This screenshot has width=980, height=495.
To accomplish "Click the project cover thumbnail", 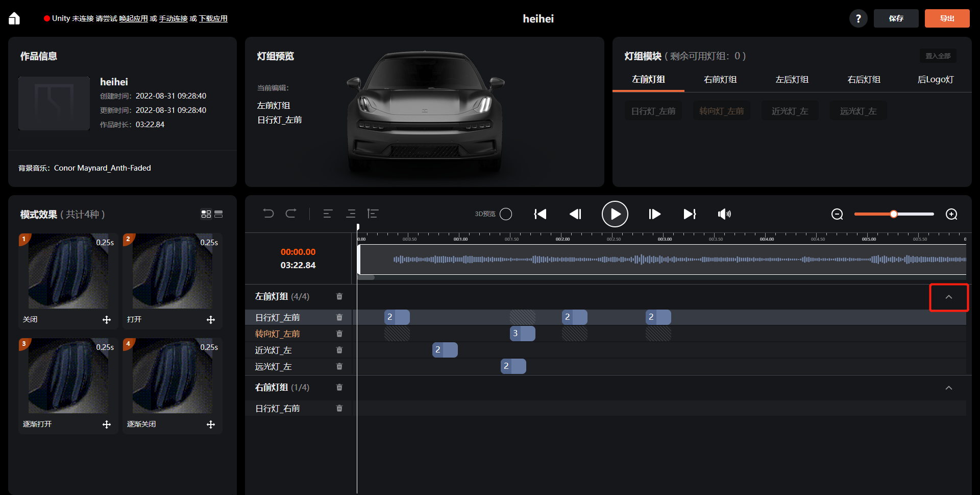I will (x=54, y=103).
